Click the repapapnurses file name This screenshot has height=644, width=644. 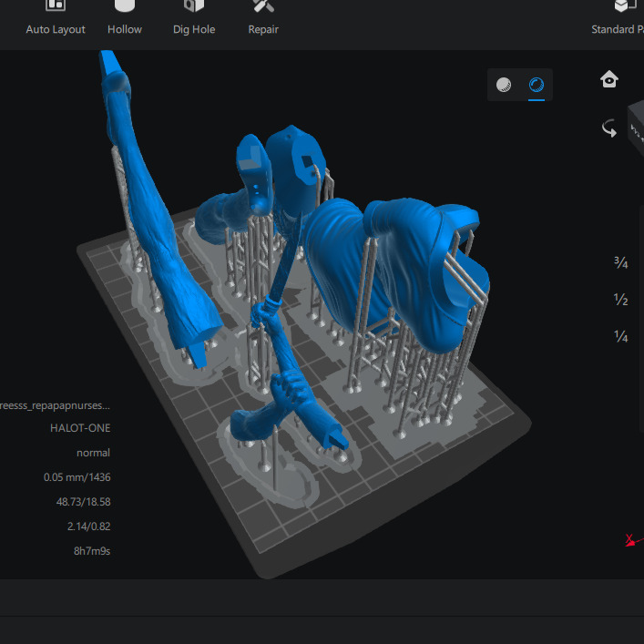(55, 405)
